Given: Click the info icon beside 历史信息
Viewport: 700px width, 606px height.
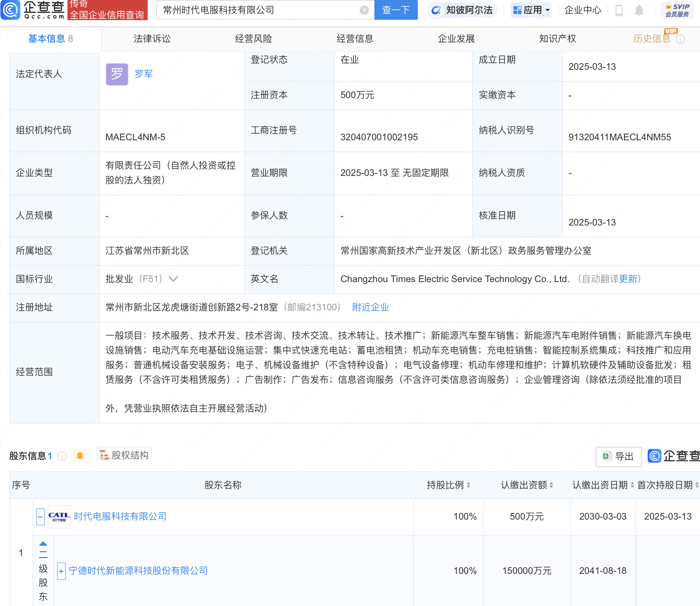Looking at the screenshot, I should [x=680, y=39].
